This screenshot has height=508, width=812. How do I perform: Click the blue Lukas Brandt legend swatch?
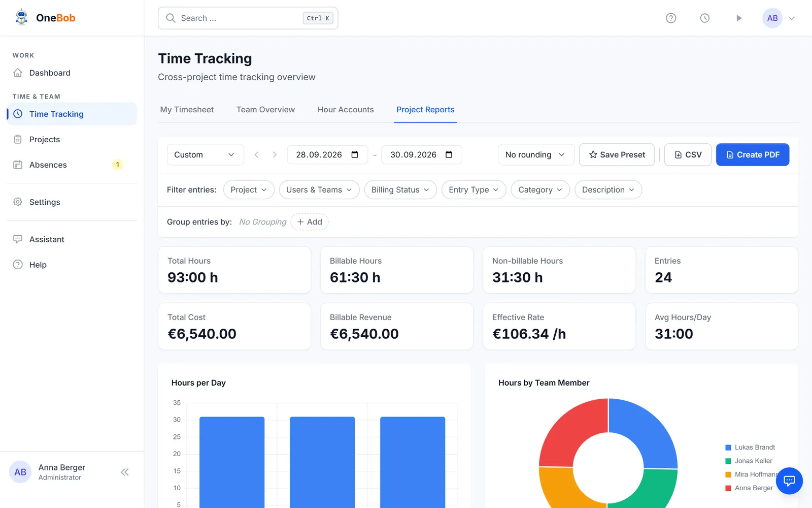point(728,448)
